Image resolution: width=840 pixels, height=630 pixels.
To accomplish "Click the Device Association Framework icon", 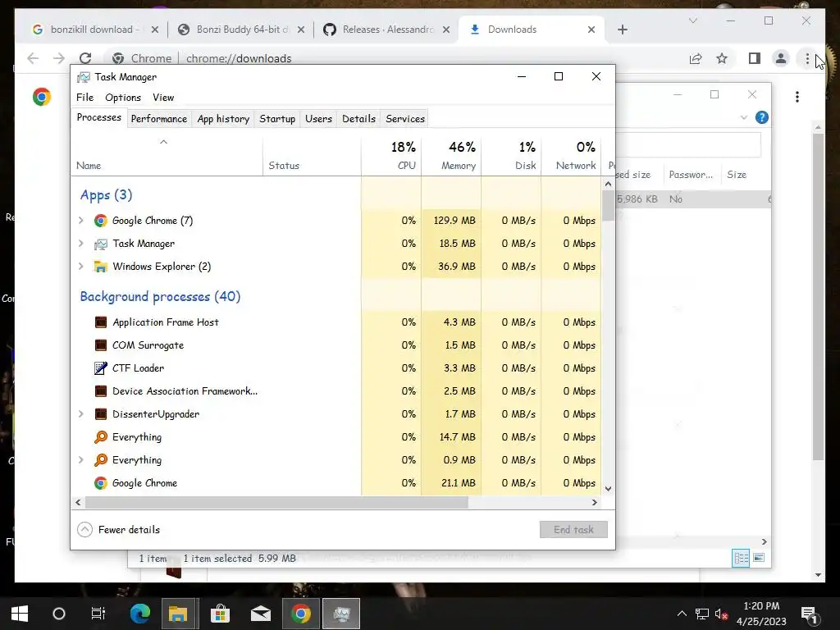I will pos(100,391).
